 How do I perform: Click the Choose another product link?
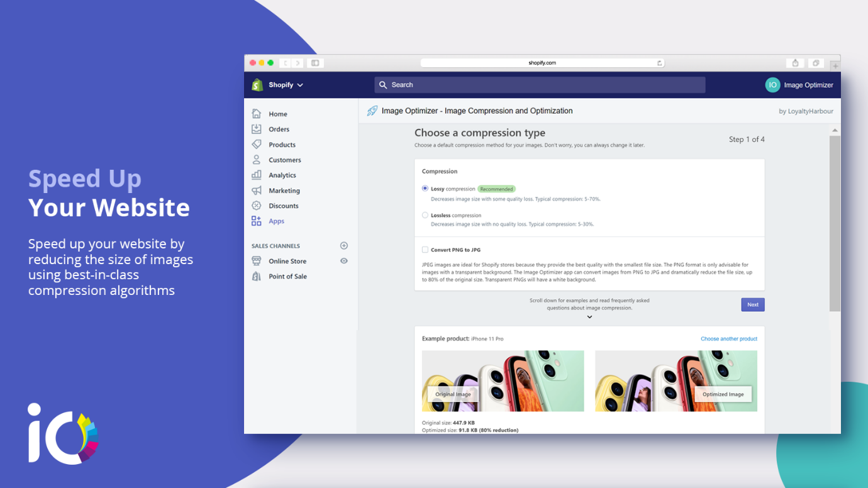pyautogui.click(x=728, y=339)
